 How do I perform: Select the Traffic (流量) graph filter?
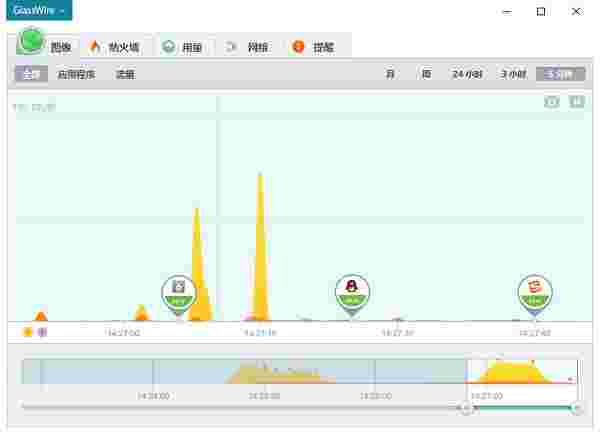pos(125,74)
